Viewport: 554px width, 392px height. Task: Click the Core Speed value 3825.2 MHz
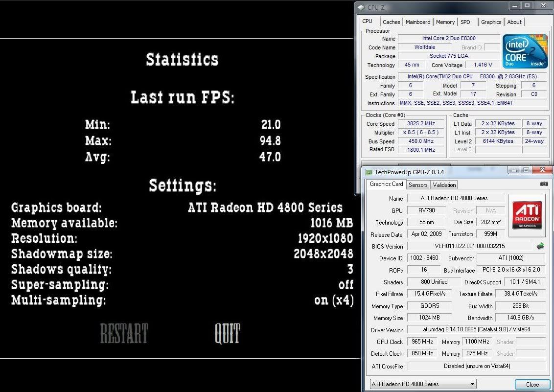(x=421, y=123)
